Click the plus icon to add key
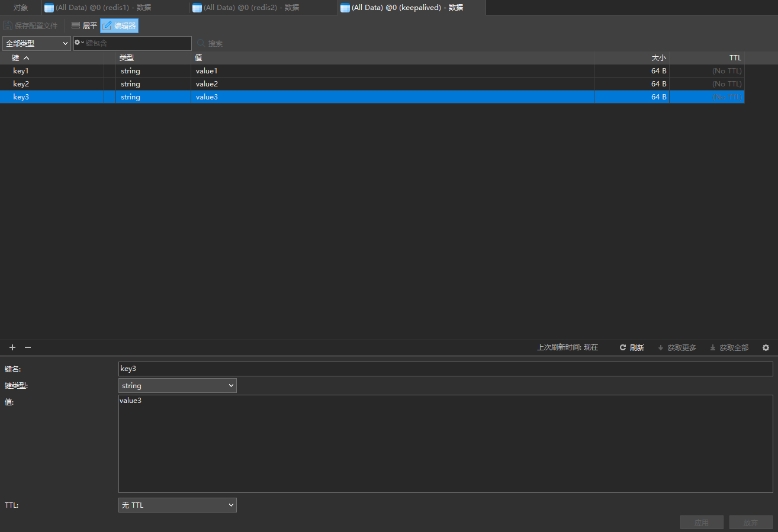 12,347
